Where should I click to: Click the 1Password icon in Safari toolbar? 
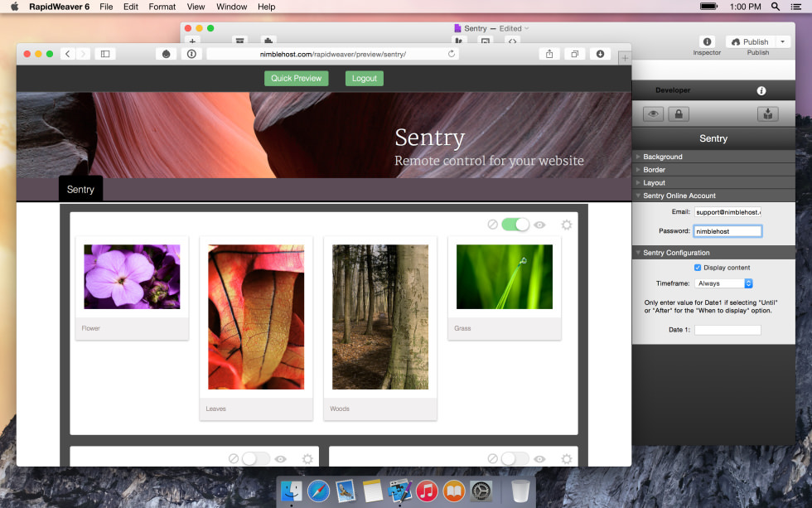click(x=191, y=54)
